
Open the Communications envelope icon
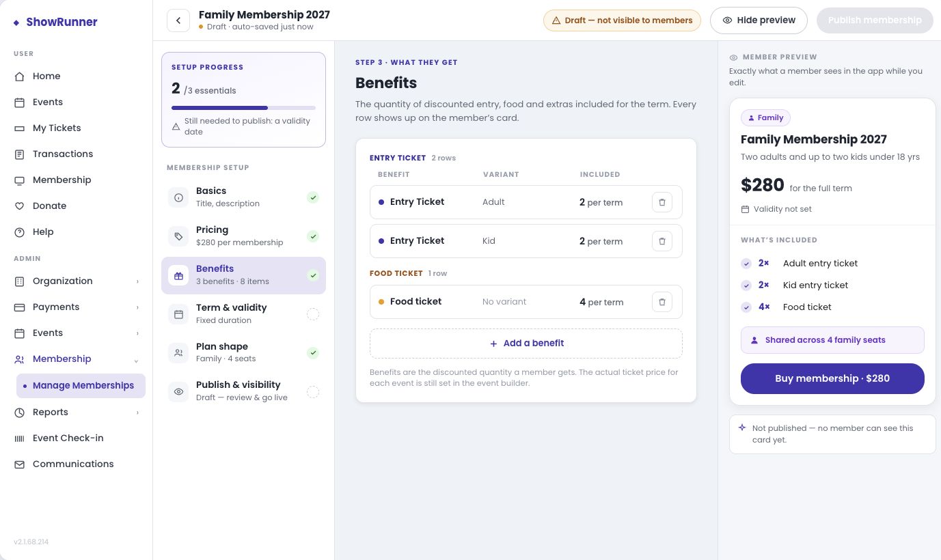point(20,464)
